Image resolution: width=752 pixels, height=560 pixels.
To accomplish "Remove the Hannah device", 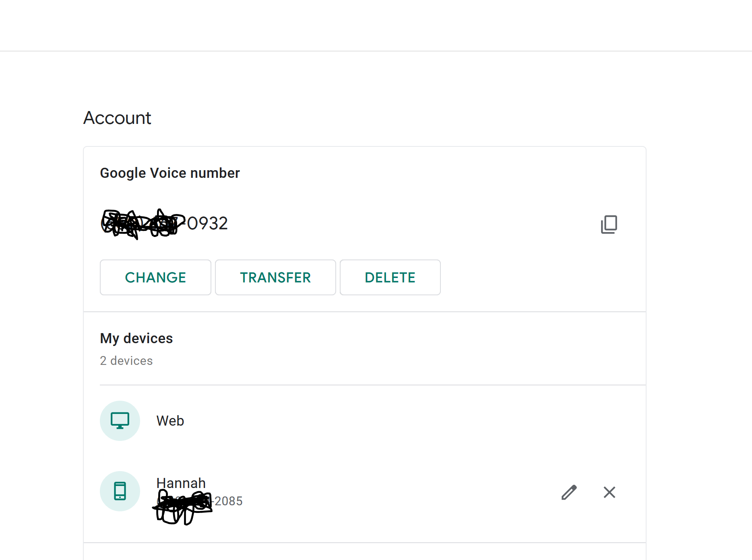I will point(609,492).
